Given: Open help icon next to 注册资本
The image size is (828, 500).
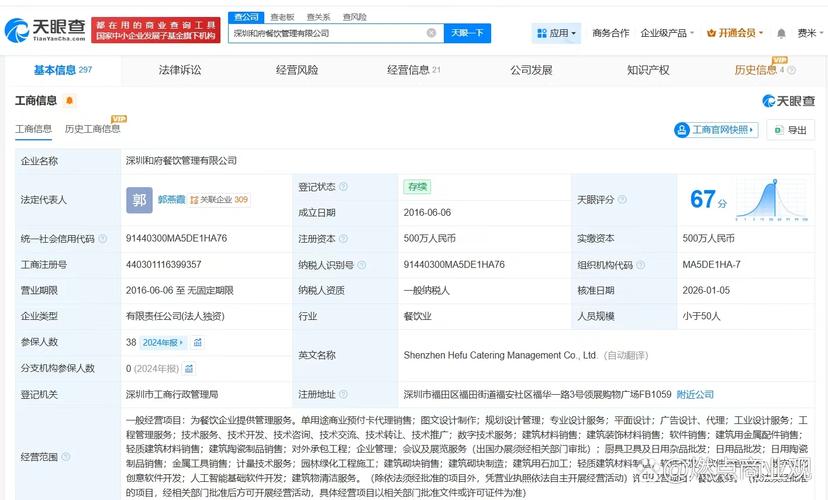Looking at the screenshot, I should (343, 239).
